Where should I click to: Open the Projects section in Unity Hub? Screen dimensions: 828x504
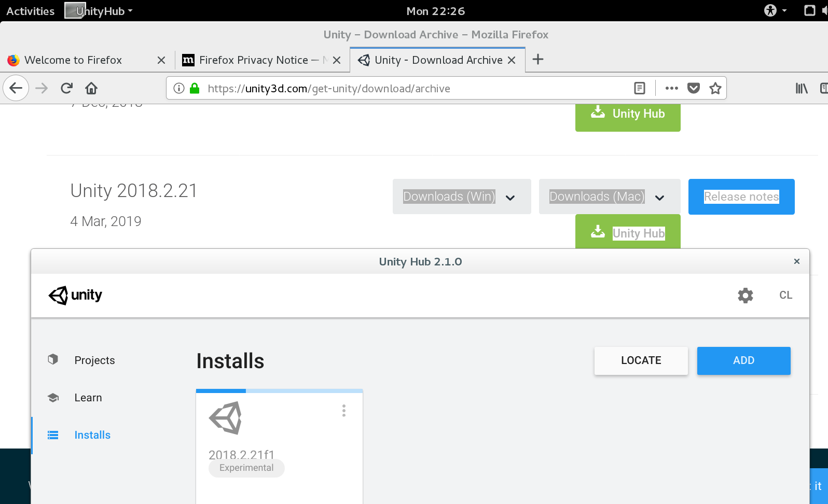pyautogui.click(x=94, y=360)
